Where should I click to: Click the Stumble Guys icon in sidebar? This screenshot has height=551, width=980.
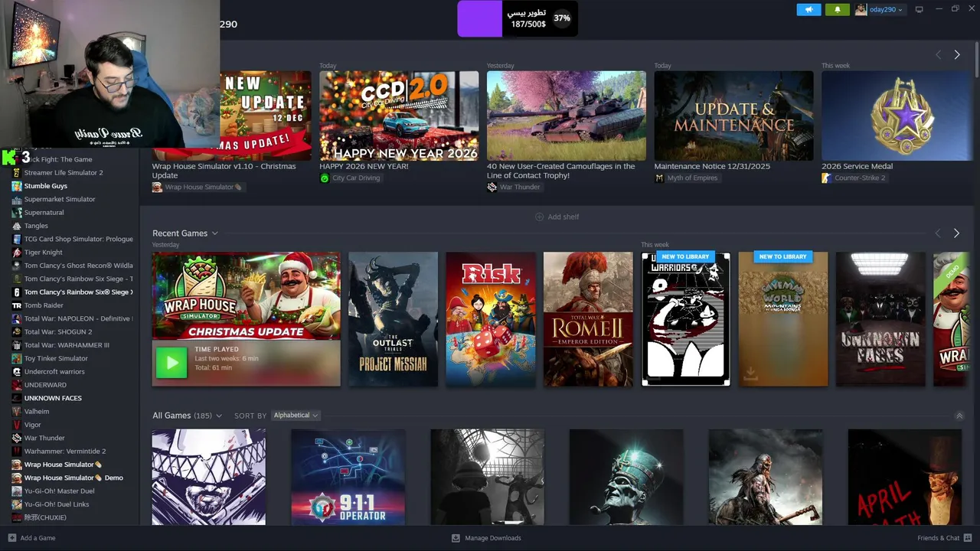click(x=17, y=186)
